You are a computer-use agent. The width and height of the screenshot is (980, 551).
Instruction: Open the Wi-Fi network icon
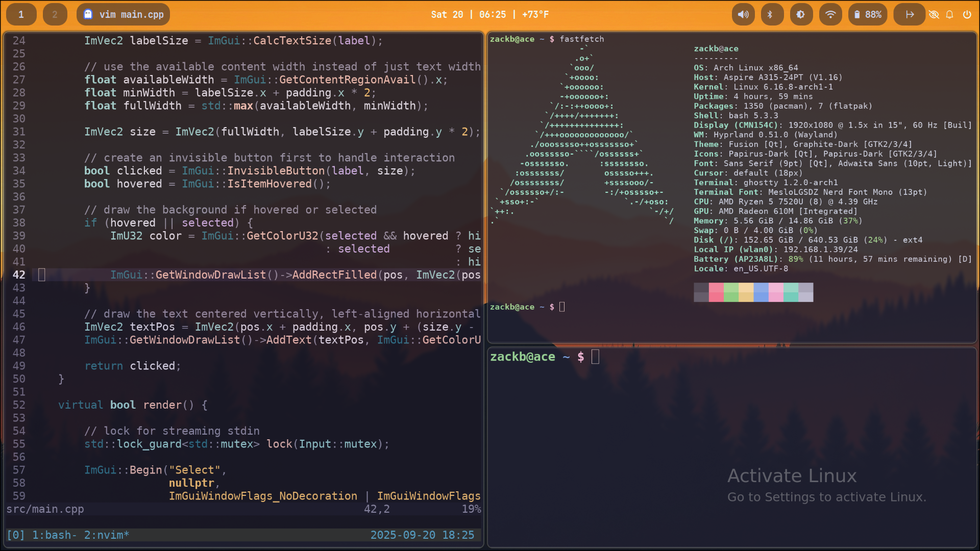(x=830, y=14)
